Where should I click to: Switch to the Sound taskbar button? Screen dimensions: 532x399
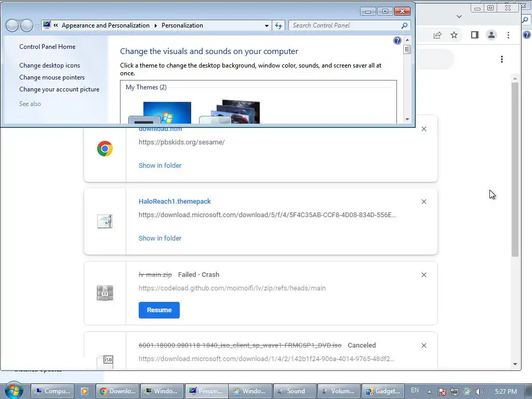pyautogui.click(x=295, y=391)
